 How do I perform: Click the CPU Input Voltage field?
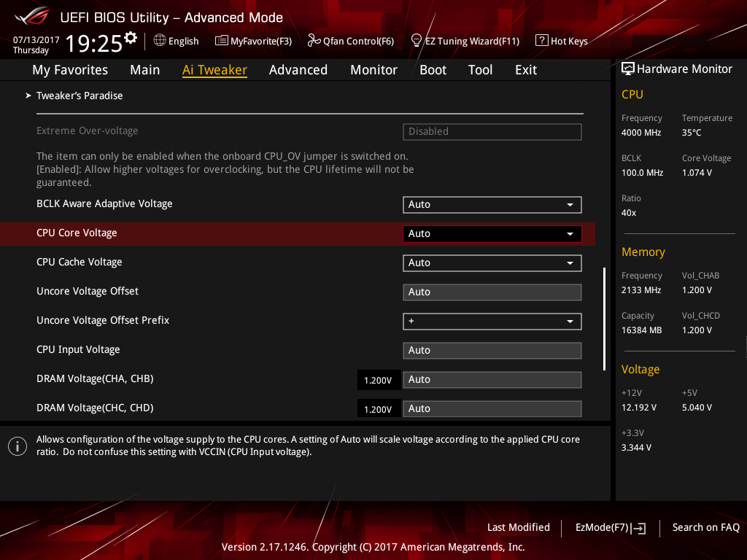coord(492,351)
